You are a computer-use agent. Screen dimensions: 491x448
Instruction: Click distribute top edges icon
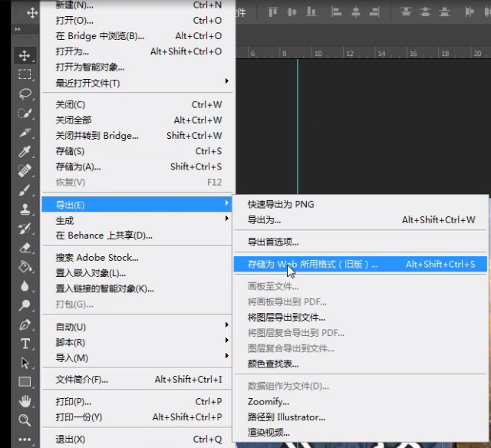pyautogui.click(x=406, y=12)
